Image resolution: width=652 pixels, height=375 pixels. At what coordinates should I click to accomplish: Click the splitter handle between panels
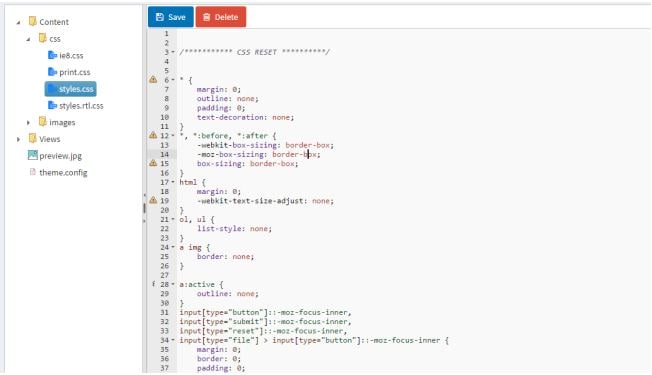(144, 208)
